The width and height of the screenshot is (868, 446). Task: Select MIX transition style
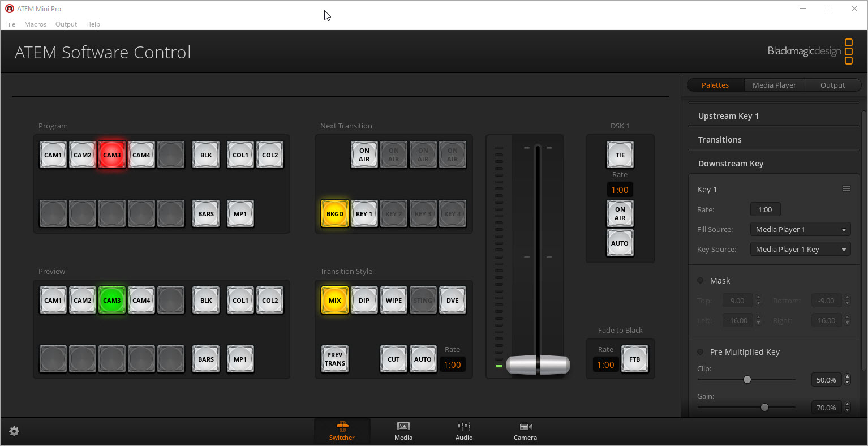(335, 301)
